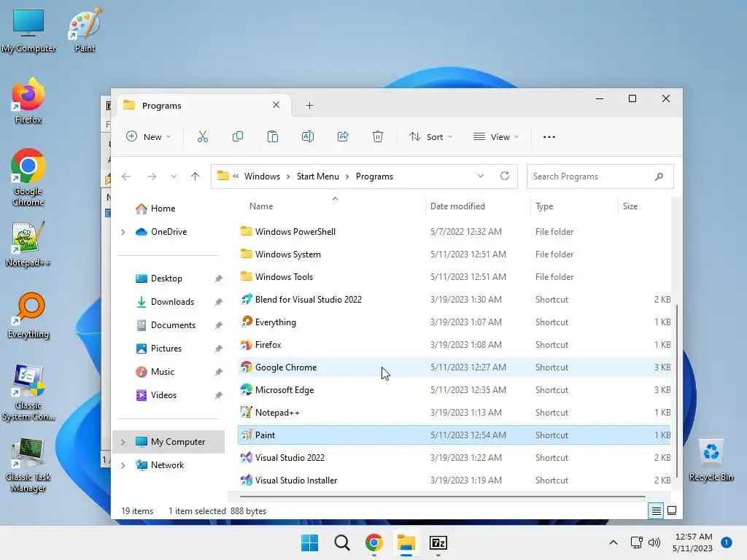This screenshot has width=747, height=560.
Task: Select Blend for Visual Studio 2022 shortcut
Action: point(454,300)
